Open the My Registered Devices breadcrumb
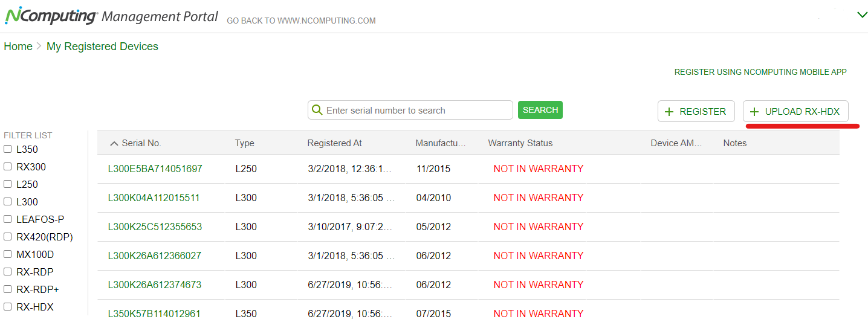Screen dimensions: 868x325 click(102, 47)
